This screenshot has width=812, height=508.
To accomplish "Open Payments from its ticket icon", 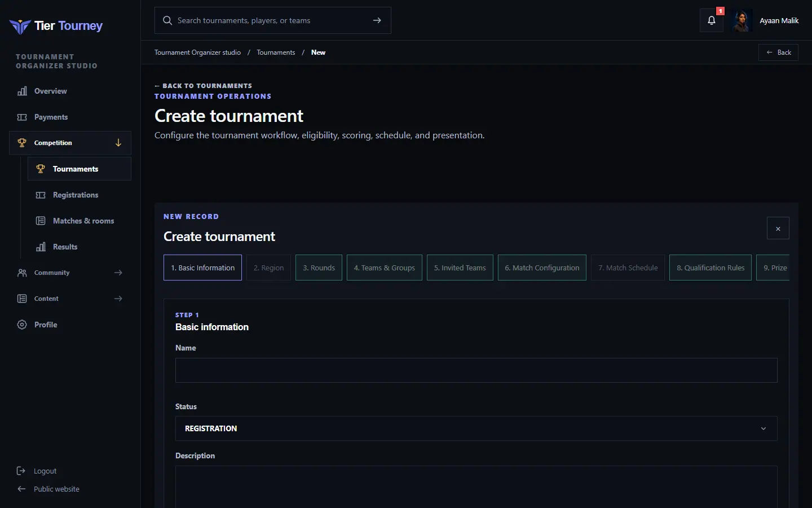I will pyautogui.click(x=22, y=117).
